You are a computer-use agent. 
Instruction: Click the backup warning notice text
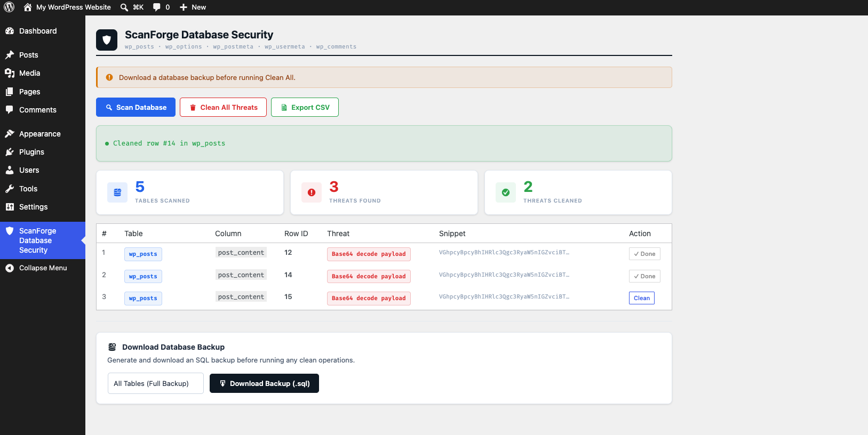point(207,77)
